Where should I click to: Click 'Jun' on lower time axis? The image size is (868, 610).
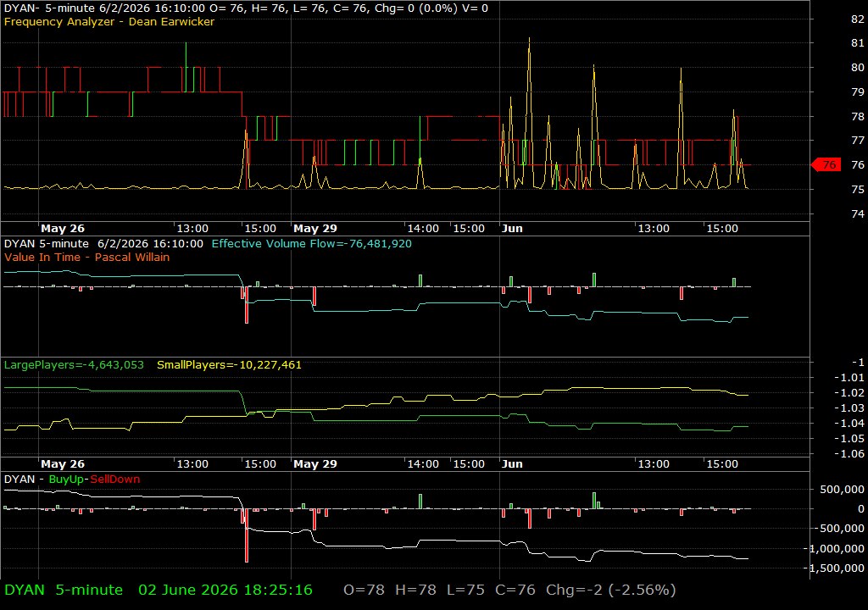[512, 464]
